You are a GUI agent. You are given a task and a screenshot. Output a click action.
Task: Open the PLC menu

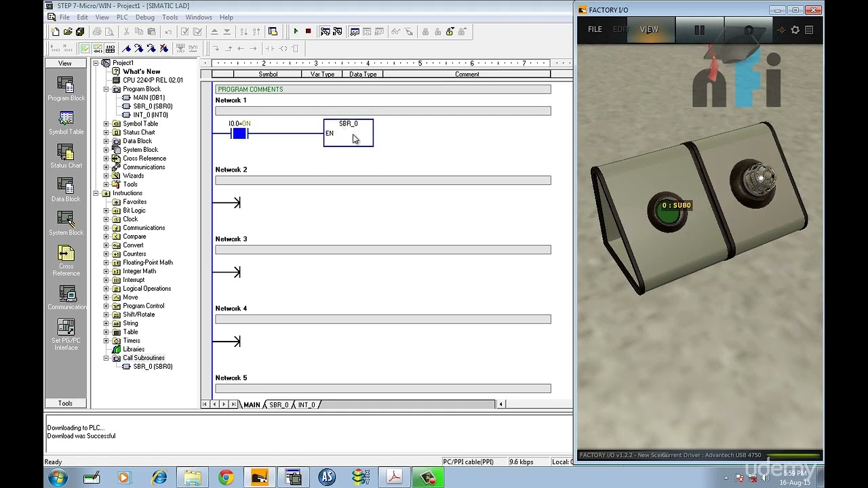122,17
